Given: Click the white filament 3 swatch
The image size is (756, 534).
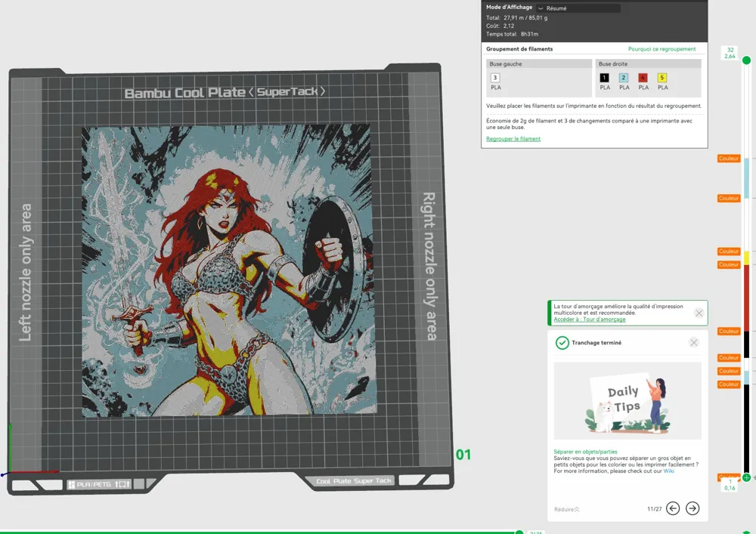Looking at the screenshot, I should coord(495,78).
